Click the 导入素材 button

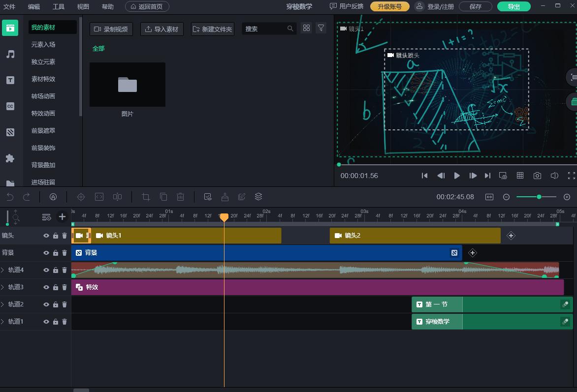point(162,29)
